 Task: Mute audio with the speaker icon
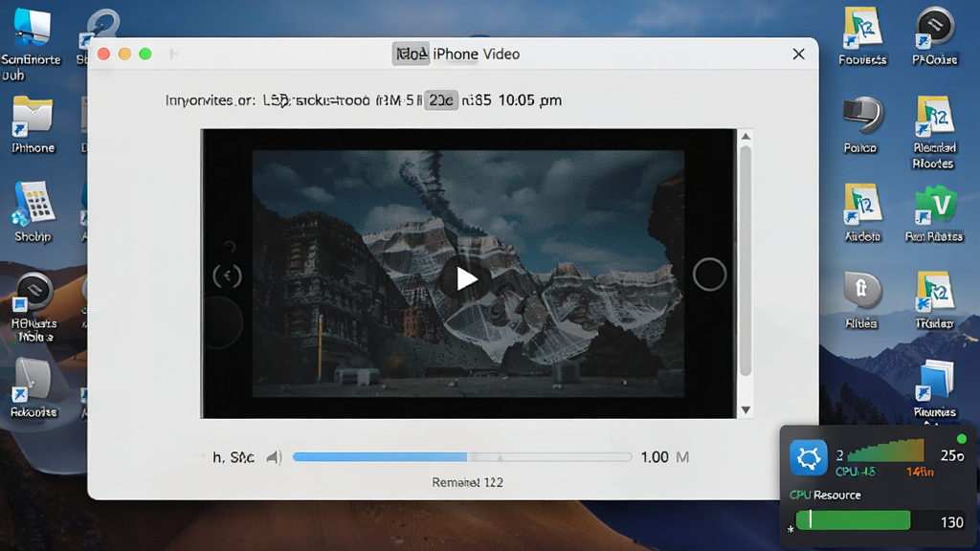coord(274,457)
